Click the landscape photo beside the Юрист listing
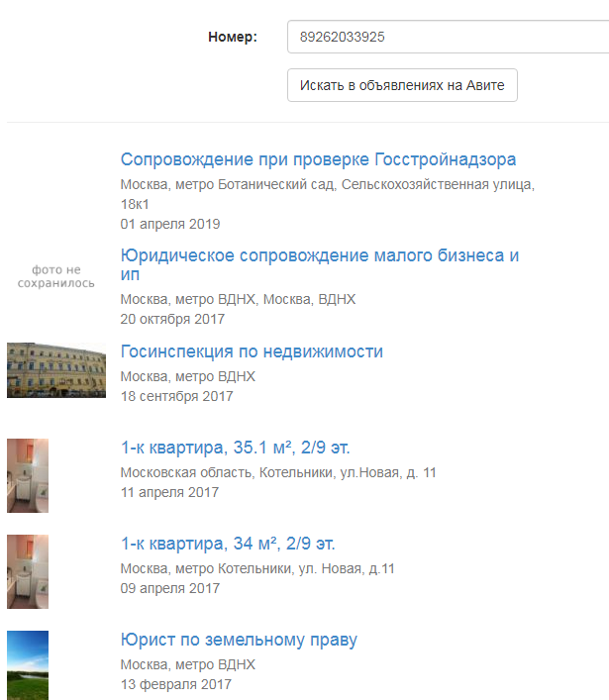The width and height of the screenshot is (609, 700). tap(28, 664)
